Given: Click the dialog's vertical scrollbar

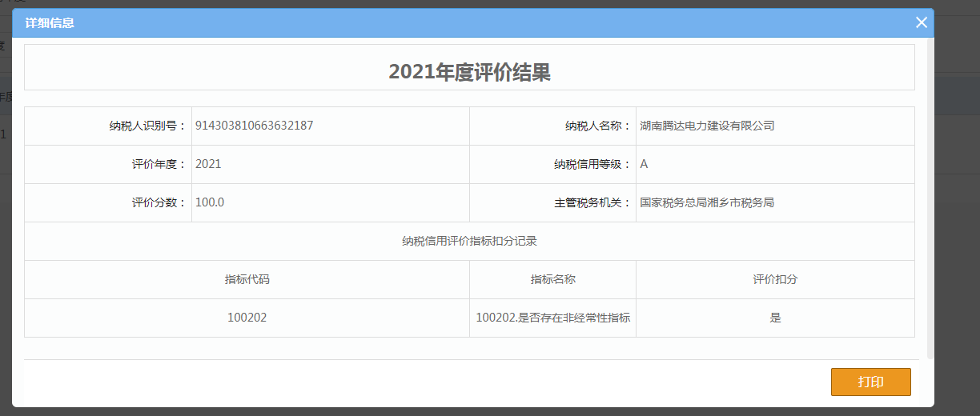Looking at the screenshot, I should 930,200.
